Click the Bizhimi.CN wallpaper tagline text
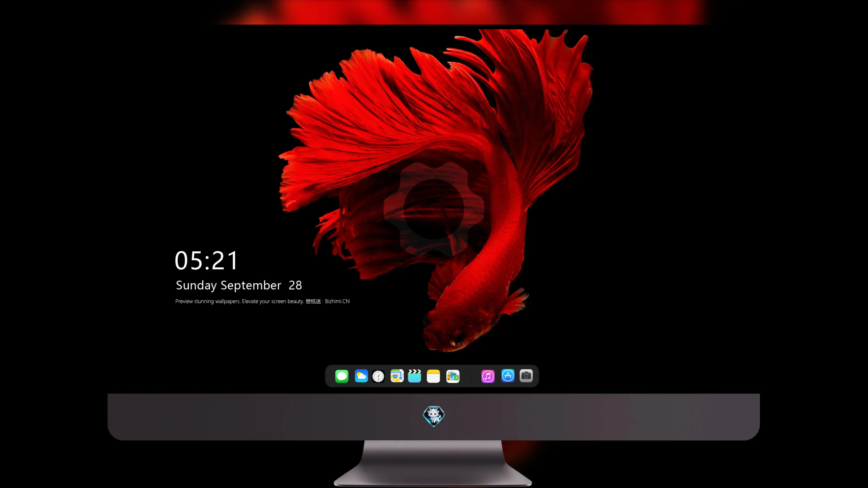The image size is (868, 488). click(x=262, y=301)
